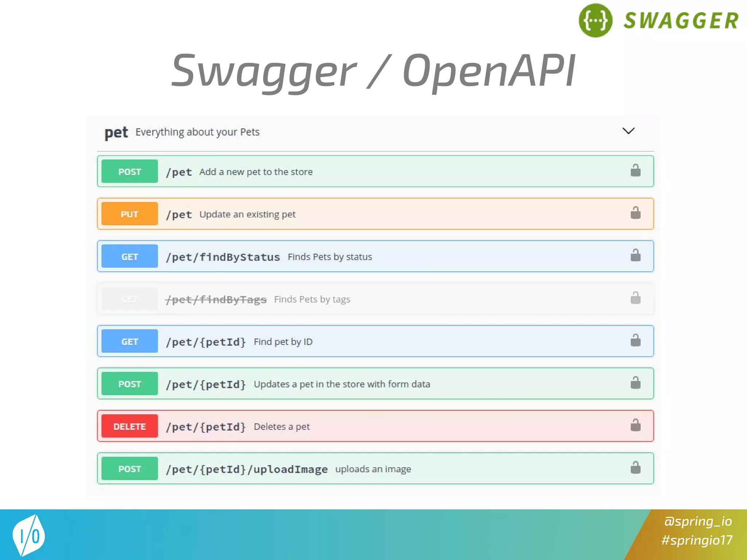Image resolution: width=747 pixels, height=560 pixels.
Task: Click the green POST badge for /pet
Action: [x=129, y=171]
